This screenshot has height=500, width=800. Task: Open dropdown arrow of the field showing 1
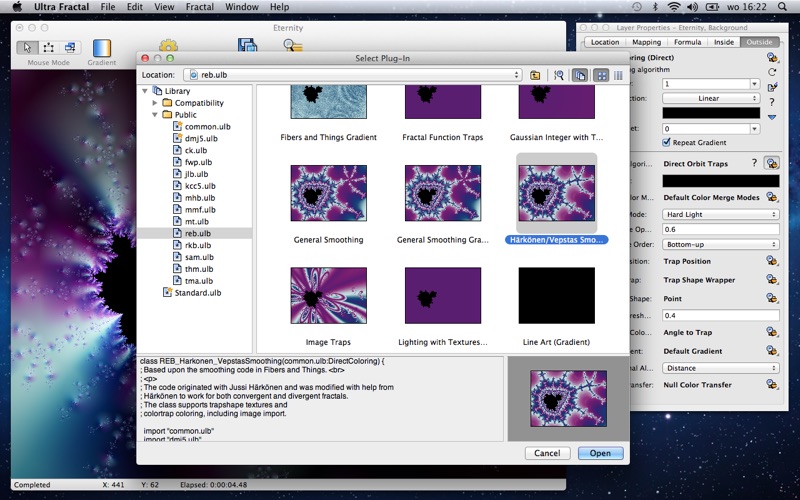755,84
